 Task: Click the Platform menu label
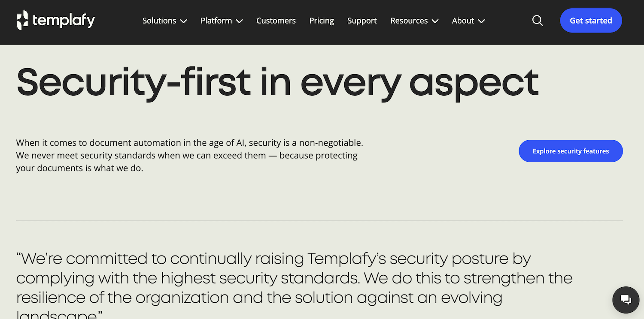216,21
